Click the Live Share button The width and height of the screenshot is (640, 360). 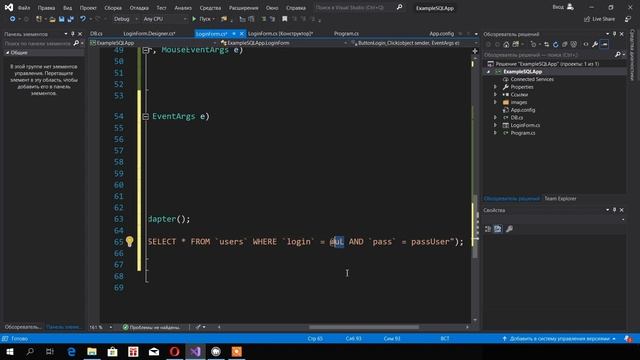(599, 19)
